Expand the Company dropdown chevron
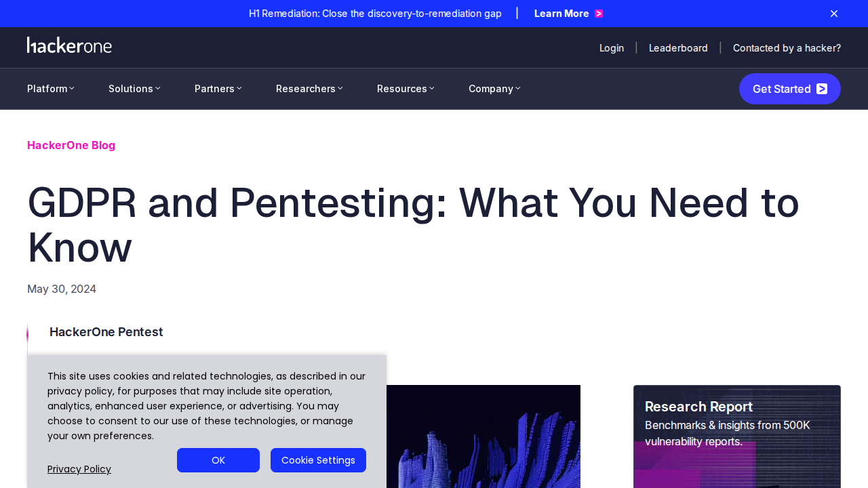868x488 pixels. 518,89
